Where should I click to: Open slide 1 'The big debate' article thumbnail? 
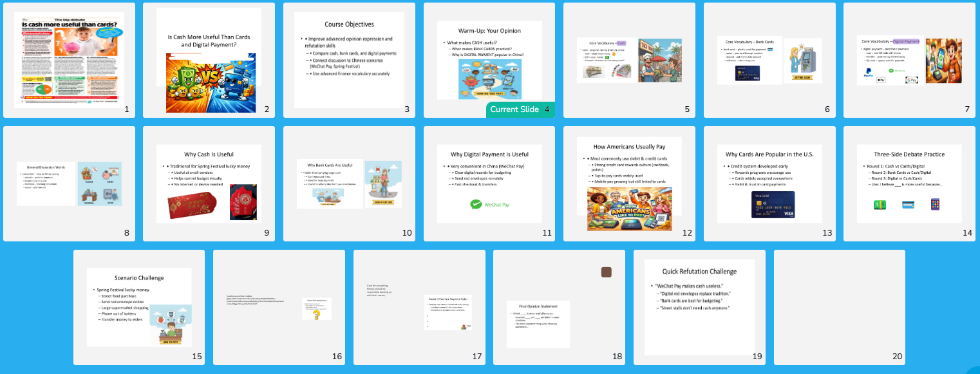pyautogui.click(x=69, y=60)
